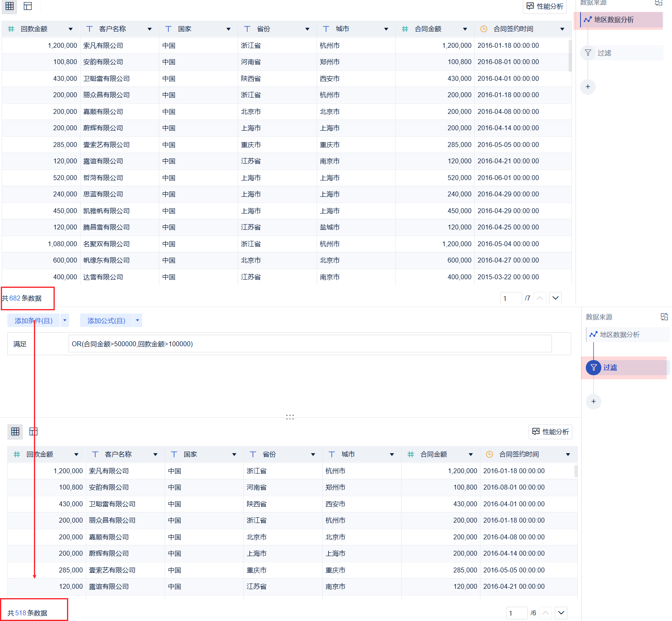Click the numeric type icon of upper 回款金额 header
This screenshot has width=672, height=621.
(11, 29)
